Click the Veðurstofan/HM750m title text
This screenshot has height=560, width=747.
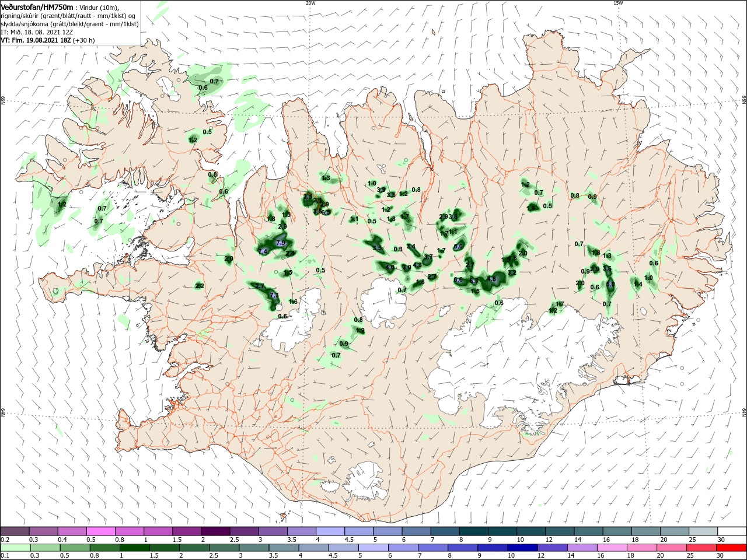tap(37, 6)
